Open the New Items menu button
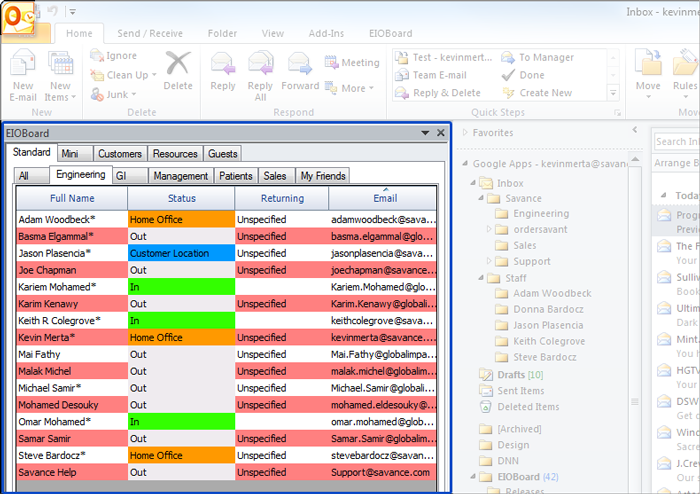Image resolution: width=700 pixels, height=494 pixels. pyautogui.click(x=60, y=76)
